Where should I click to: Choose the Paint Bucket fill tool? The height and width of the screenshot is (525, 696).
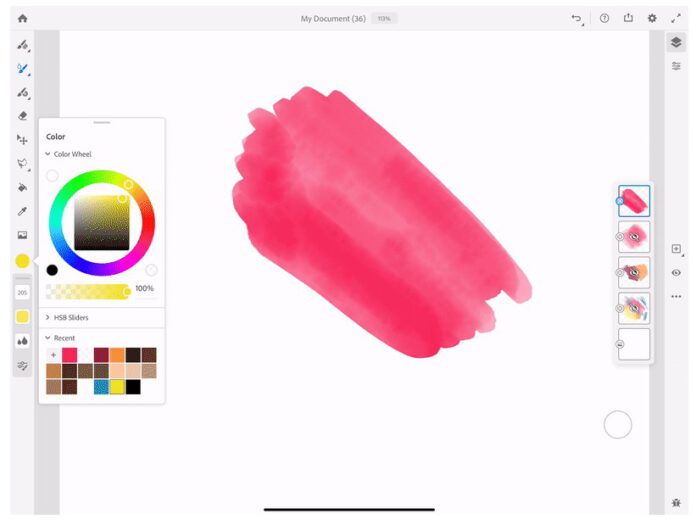coord(22,187)
